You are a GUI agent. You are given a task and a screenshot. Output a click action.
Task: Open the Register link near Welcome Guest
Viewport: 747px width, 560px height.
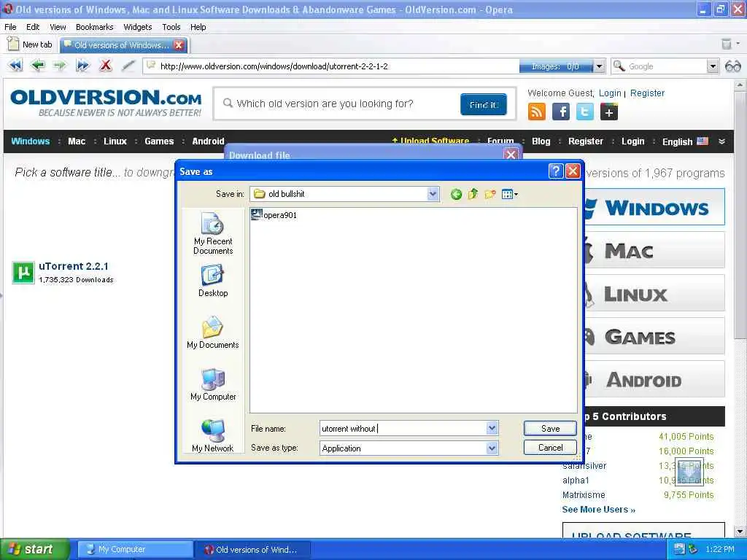647,93
